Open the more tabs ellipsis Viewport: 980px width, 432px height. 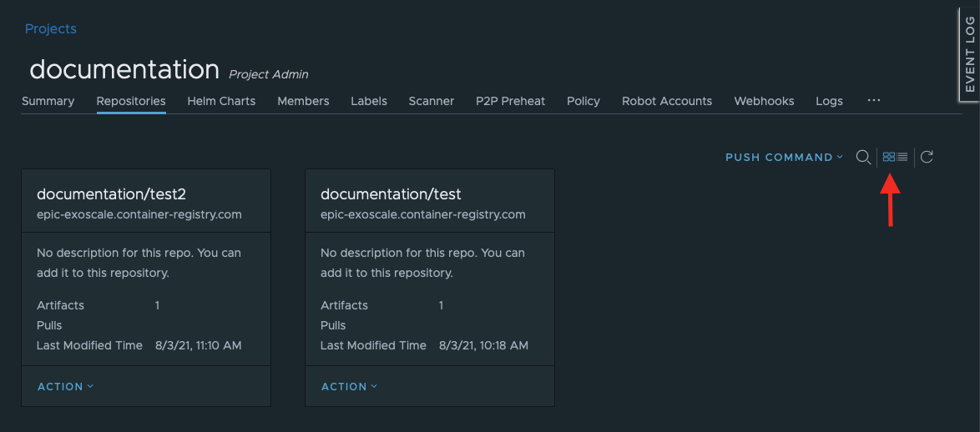[874, 100]
